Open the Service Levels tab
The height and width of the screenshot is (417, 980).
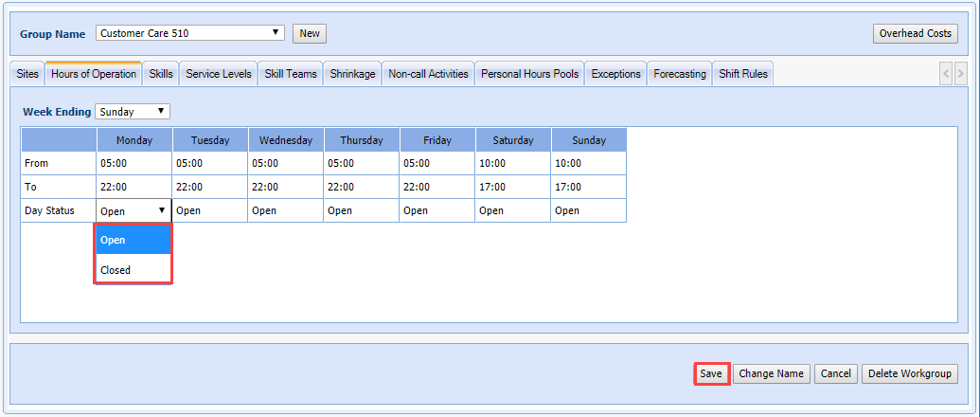[218, 74]
